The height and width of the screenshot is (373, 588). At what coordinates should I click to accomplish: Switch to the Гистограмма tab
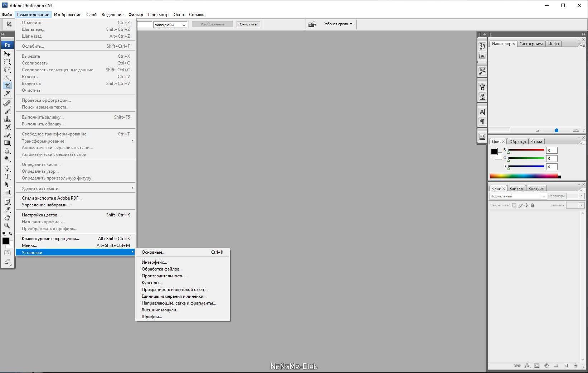pos(531,44)
